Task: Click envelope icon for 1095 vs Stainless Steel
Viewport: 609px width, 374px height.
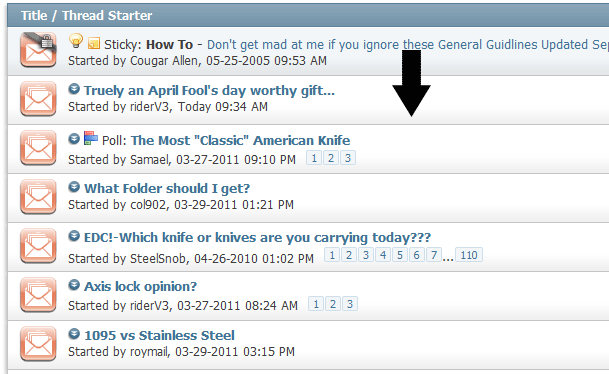Action: click(38, 343)
